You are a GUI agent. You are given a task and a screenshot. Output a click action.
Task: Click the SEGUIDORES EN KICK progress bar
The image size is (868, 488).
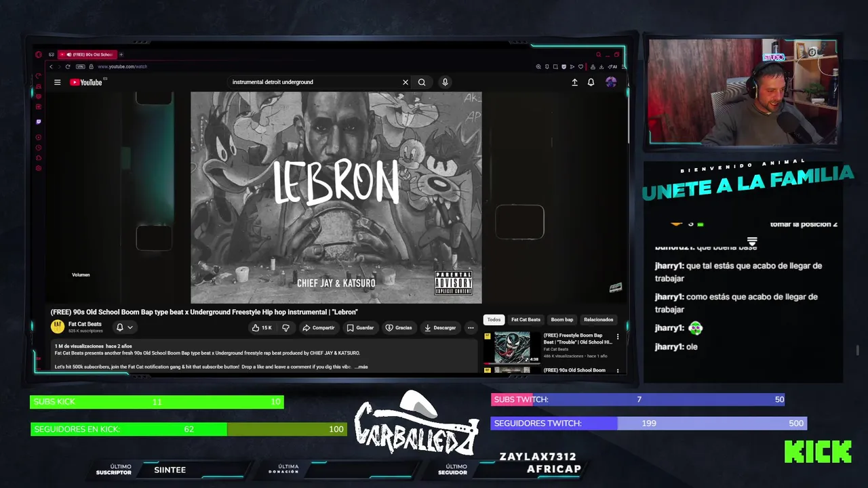click(x=189, y=429)
